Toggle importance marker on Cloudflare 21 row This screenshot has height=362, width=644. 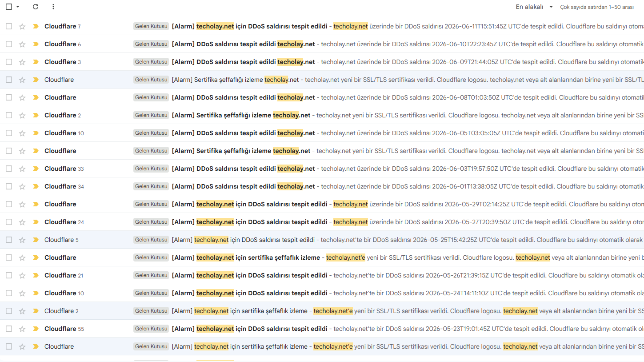(36, 275)
